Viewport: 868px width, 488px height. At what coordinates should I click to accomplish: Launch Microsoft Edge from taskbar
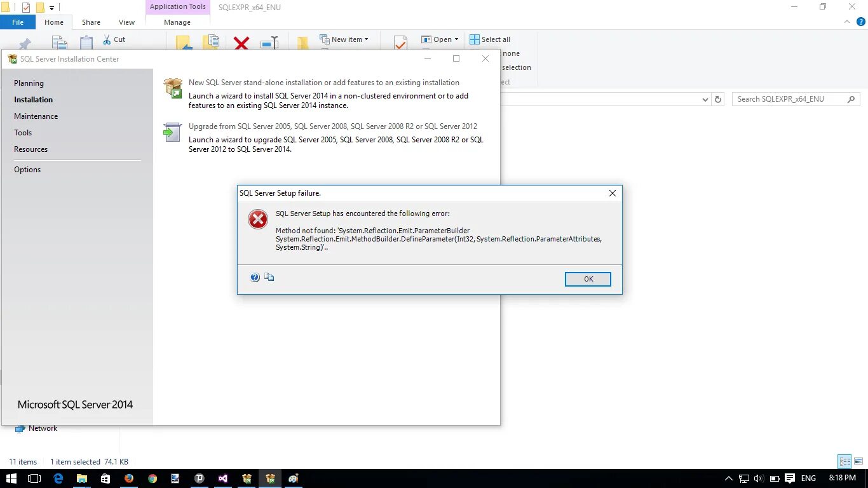(58, 478)
